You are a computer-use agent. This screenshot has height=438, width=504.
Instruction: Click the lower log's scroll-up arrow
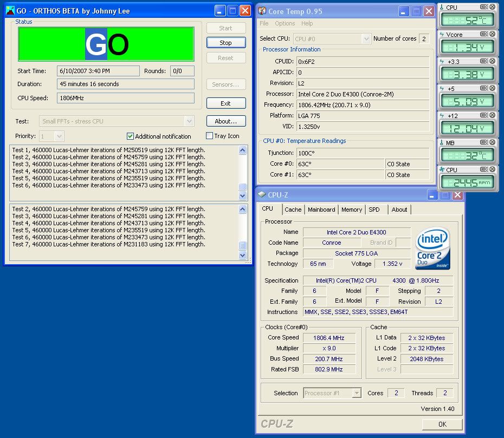click(x=243, y=209)
